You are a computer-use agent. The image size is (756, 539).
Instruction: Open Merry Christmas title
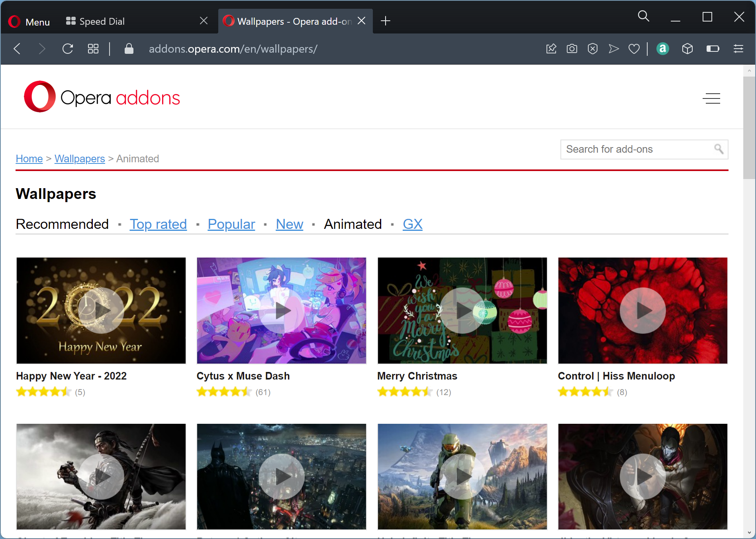(417, 376)
